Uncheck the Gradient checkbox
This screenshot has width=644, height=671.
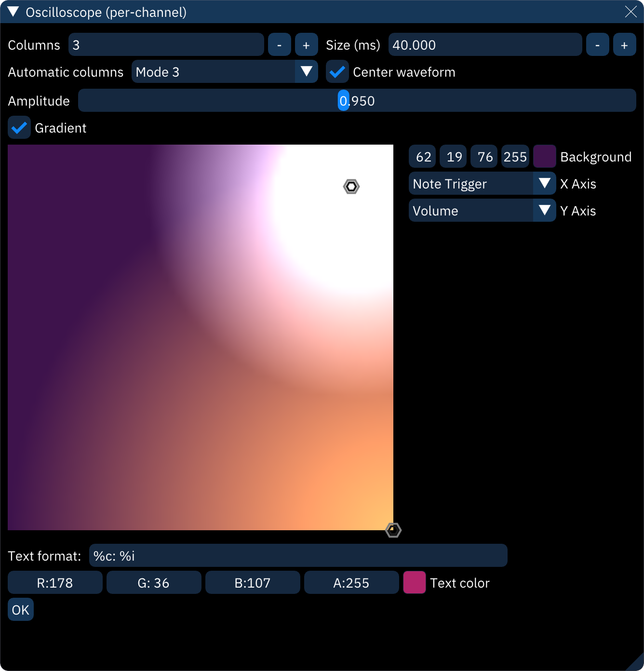tap(19, 128)
